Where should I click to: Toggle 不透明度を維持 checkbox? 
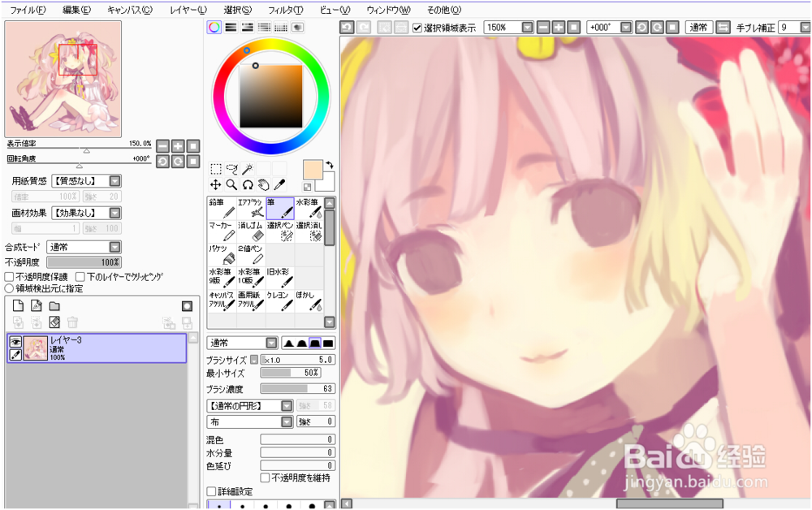[x=266, y=478]
